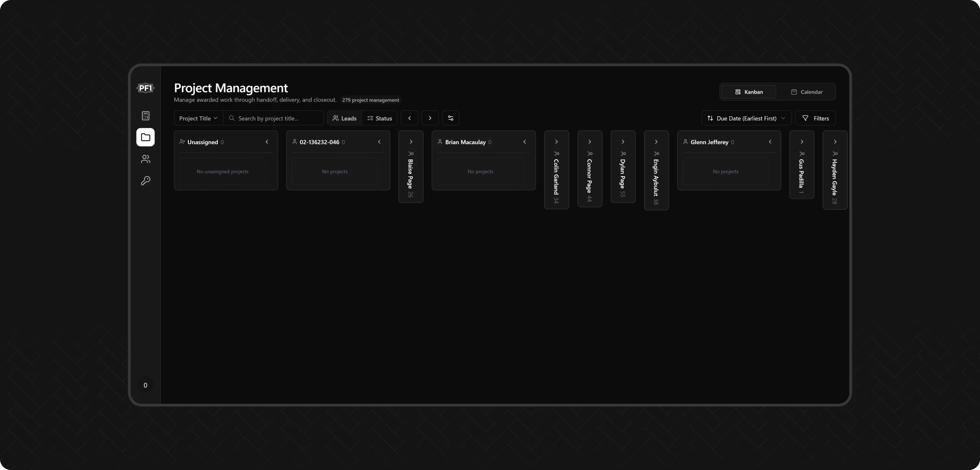Click the Colin Garland vertical label
The image size is (980, 470).
tap(556, 177)
